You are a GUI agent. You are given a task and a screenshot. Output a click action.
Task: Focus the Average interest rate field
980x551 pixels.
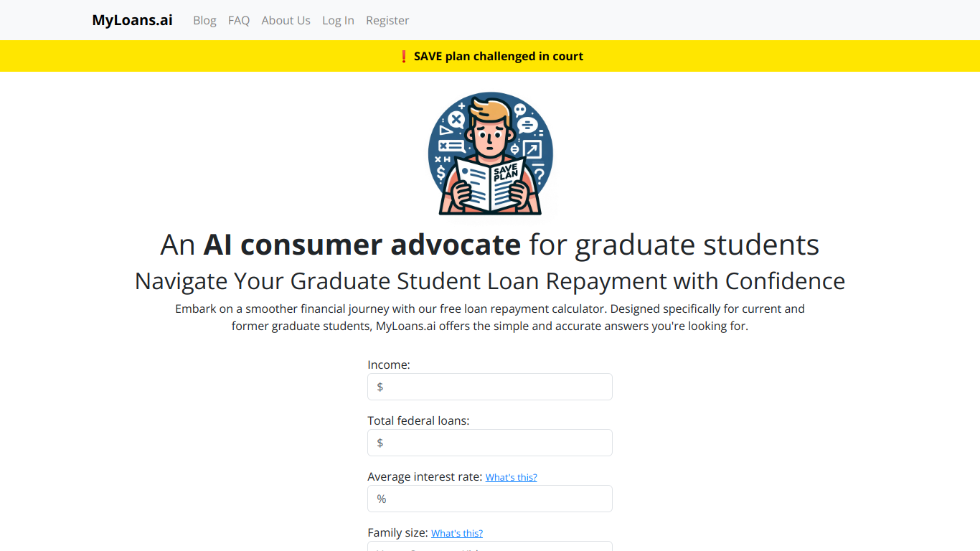[490, 499]
